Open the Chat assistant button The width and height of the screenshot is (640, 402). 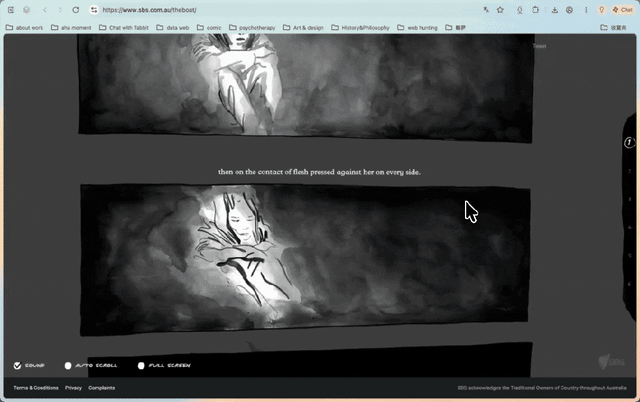click(623, 10)
